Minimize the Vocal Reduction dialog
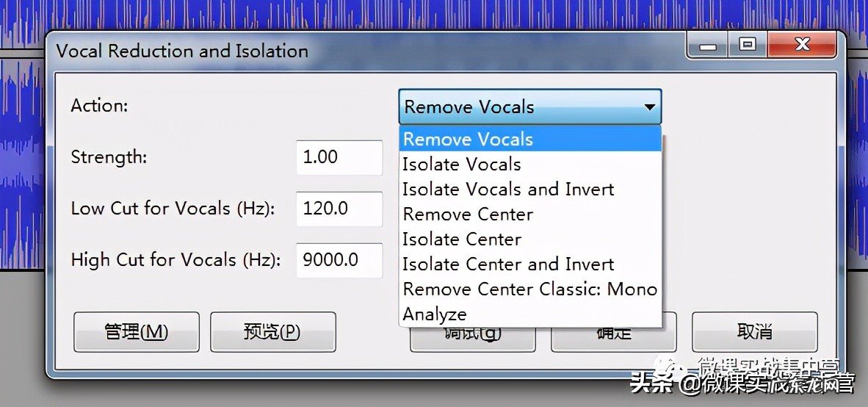Image resolution: width=868 pixels, height=407 pixels. tap(707, 46)
